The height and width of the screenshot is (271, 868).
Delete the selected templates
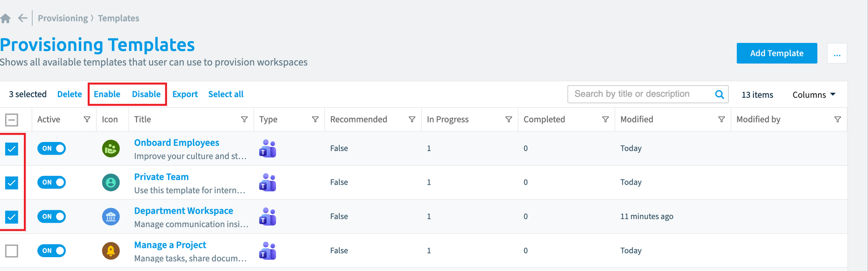pyautogui.click(x=69, y=94)
